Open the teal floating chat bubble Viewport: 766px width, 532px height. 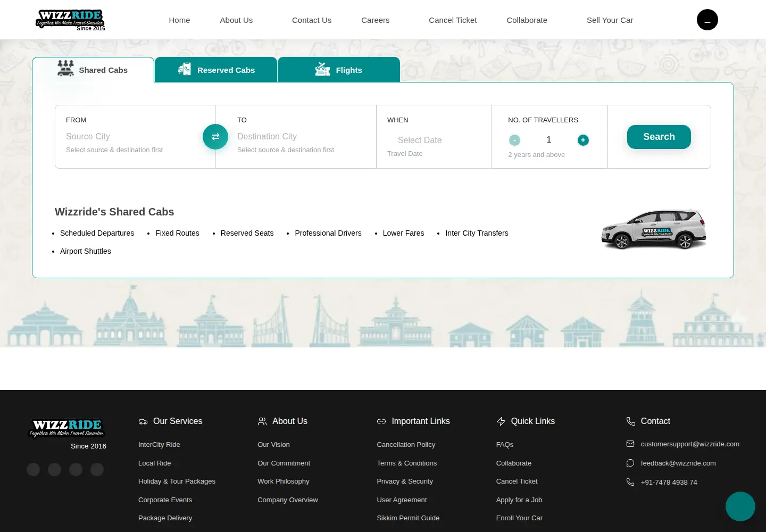pos(740,506)
